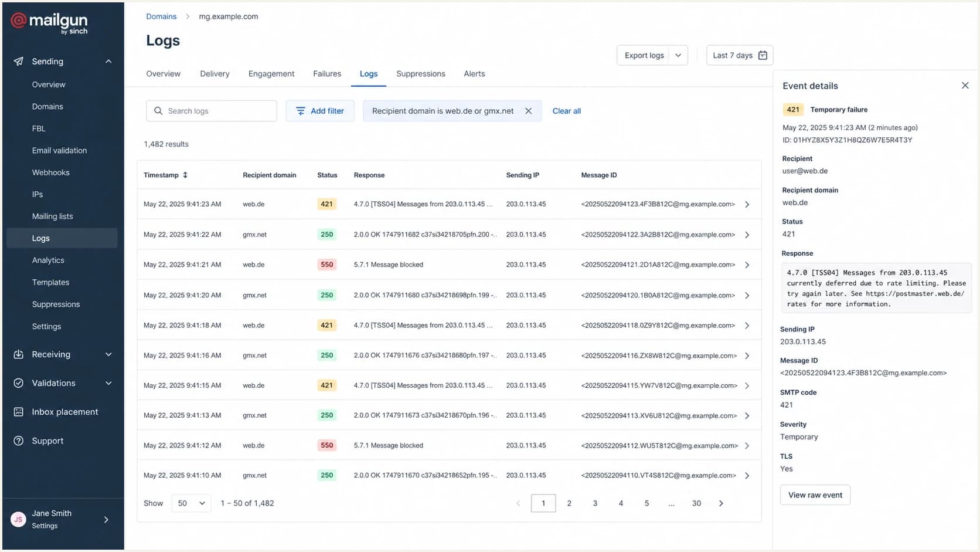
Task: Switch to the Alerts tab
Action: click(474, 74)
